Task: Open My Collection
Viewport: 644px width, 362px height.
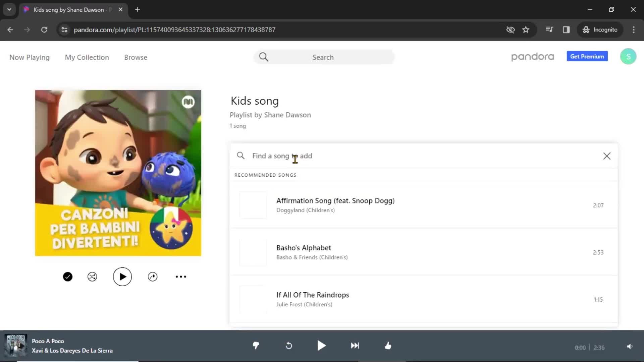Action: 87,58
